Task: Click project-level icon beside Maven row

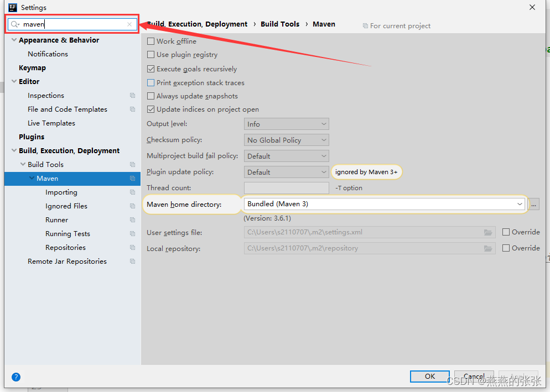Action: (132, 179)
